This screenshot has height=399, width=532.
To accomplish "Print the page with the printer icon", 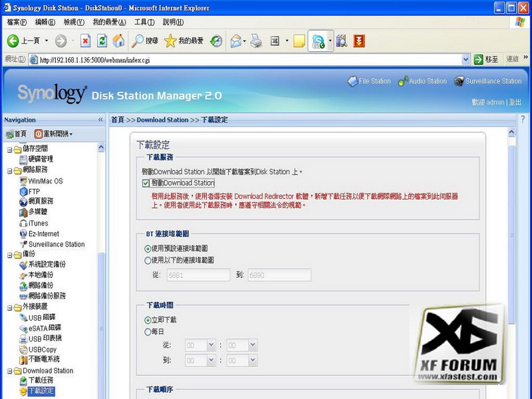I will click(x=257, y=41).
